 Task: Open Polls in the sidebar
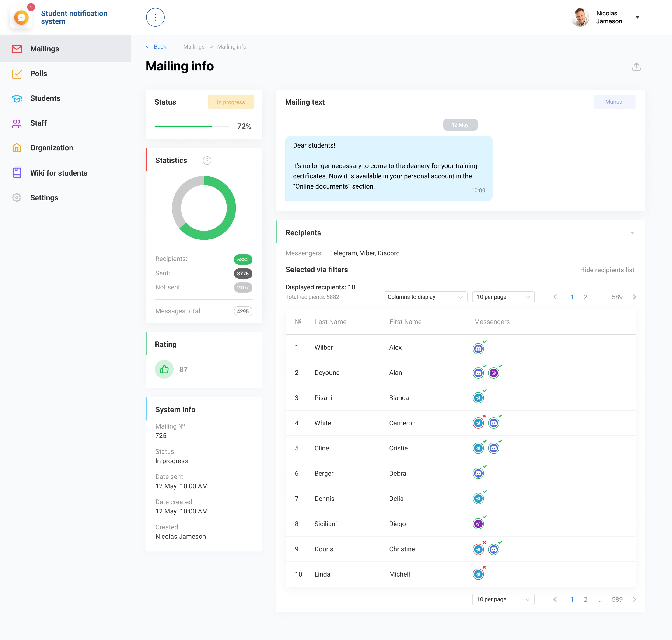click(x=38, y=74)
